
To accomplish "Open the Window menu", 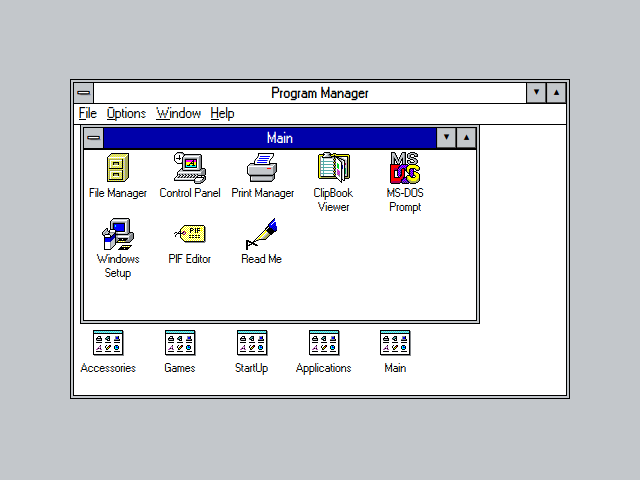I will point(179,113).
